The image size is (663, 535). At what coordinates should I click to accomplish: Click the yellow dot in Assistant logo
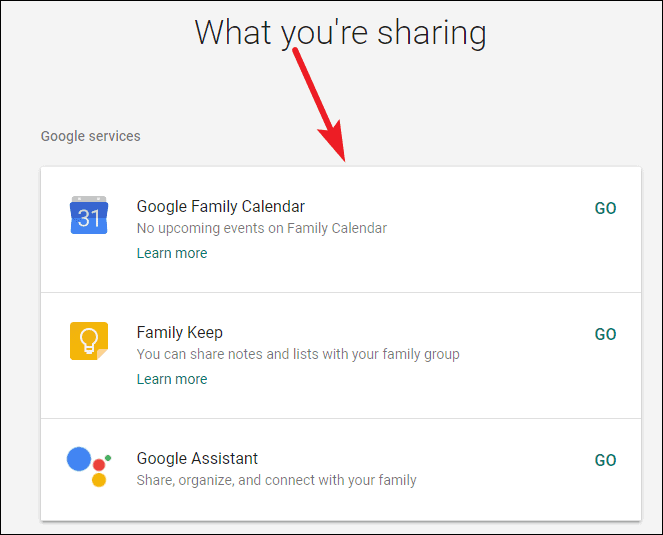(x=99, y=480)
